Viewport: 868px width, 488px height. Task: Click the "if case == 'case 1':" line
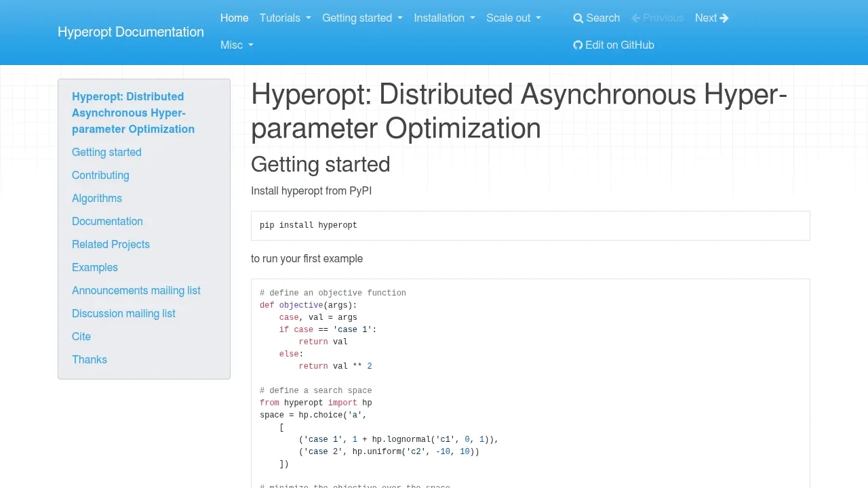[x=328, y=330]
